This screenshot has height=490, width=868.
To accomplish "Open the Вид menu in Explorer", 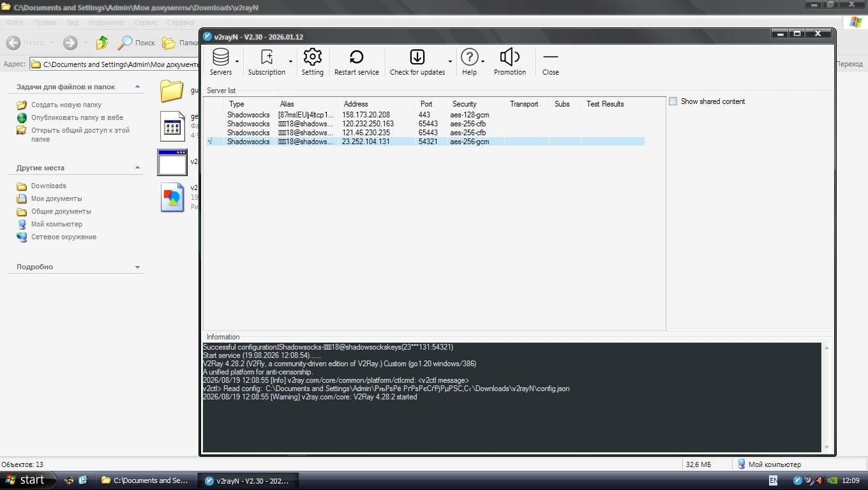I will coord(73,22).
